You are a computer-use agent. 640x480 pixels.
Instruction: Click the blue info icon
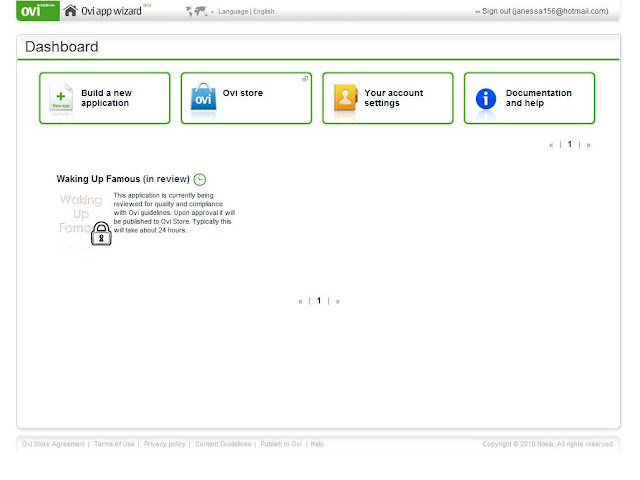[486, 99]
